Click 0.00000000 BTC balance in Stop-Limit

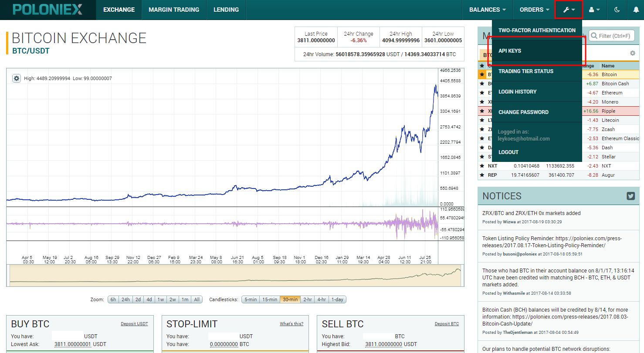[x=224, y=344]
